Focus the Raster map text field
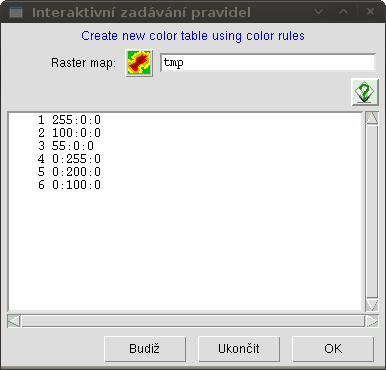 click(x=268, y=62)
